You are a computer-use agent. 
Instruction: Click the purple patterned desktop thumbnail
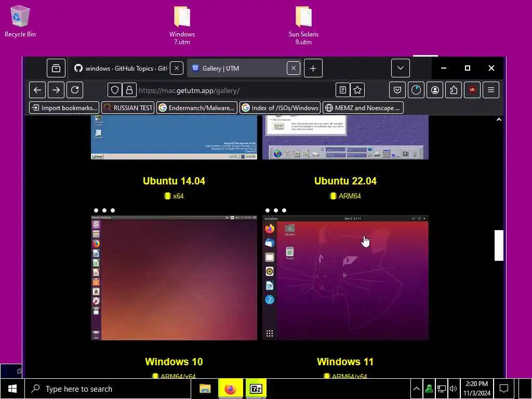click(x=345, y=137)
